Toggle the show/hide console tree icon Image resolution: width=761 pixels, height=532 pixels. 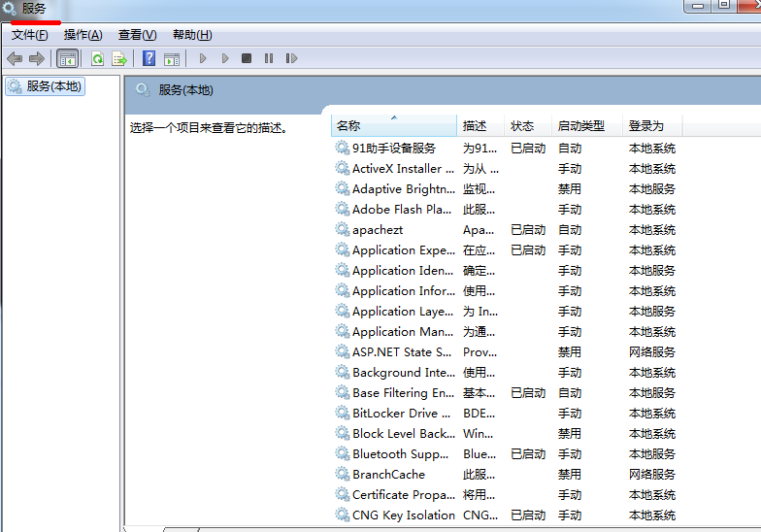pos(68,58)
